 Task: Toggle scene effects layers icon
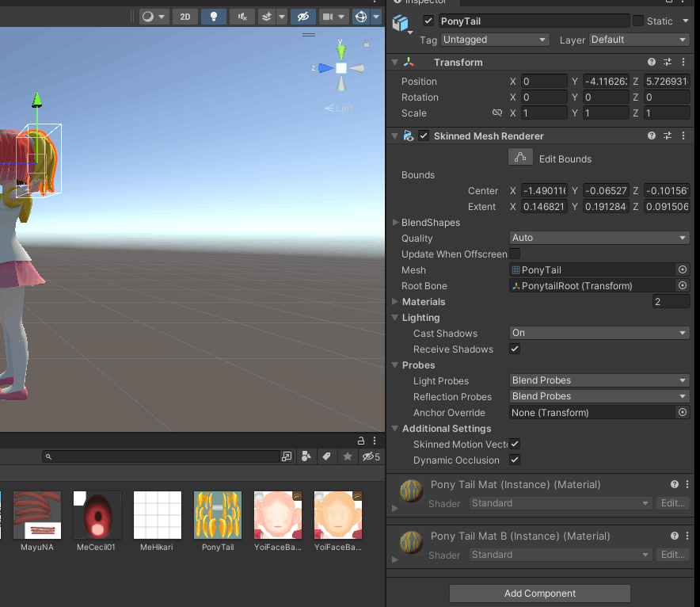tap(267, 17)
